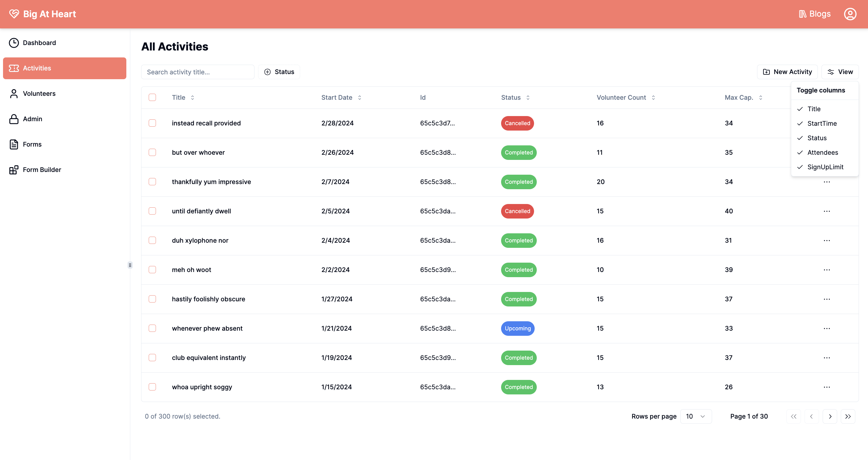Screen dimensions: 868x460
Task: Click the Title column sort expander
Action: click(192, 97)
